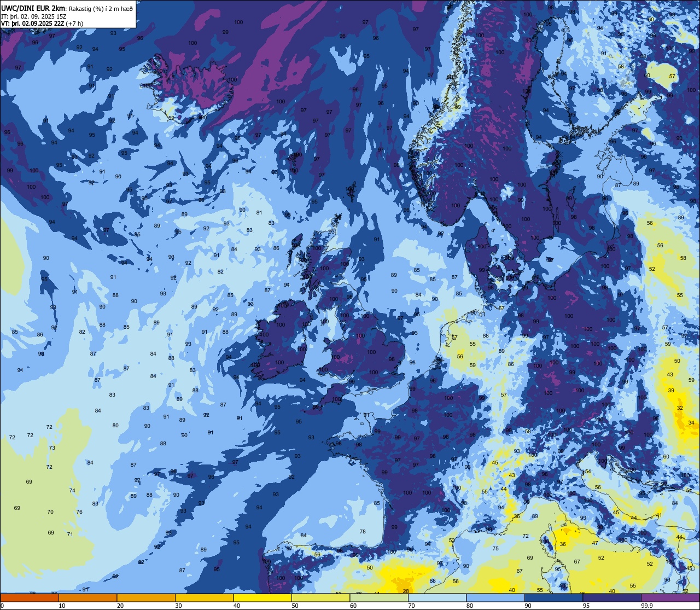Click the "30" legend tick label
This screenshot has height=610, width=700.
178,606
